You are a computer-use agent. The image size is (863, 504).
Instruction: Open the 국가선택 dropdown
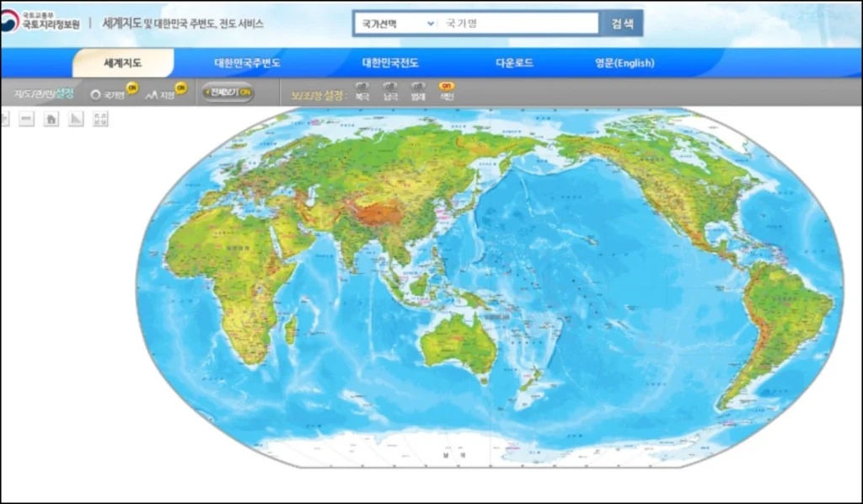[394, 24]
